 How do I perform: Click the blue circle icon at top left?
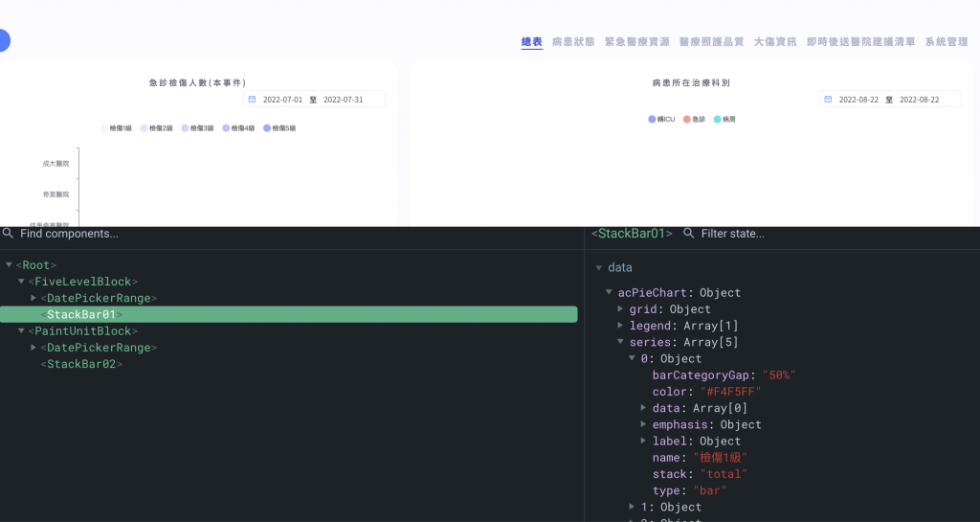[3, 40]
